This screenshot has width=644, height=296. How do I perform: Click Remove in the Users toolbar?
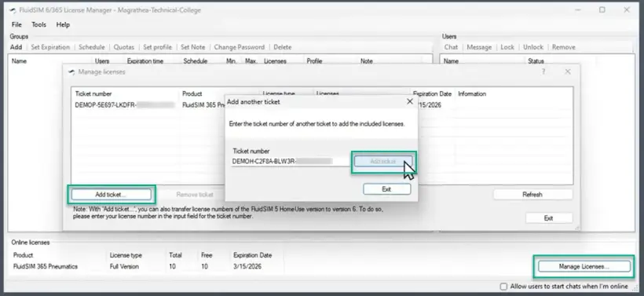(564, 47)
